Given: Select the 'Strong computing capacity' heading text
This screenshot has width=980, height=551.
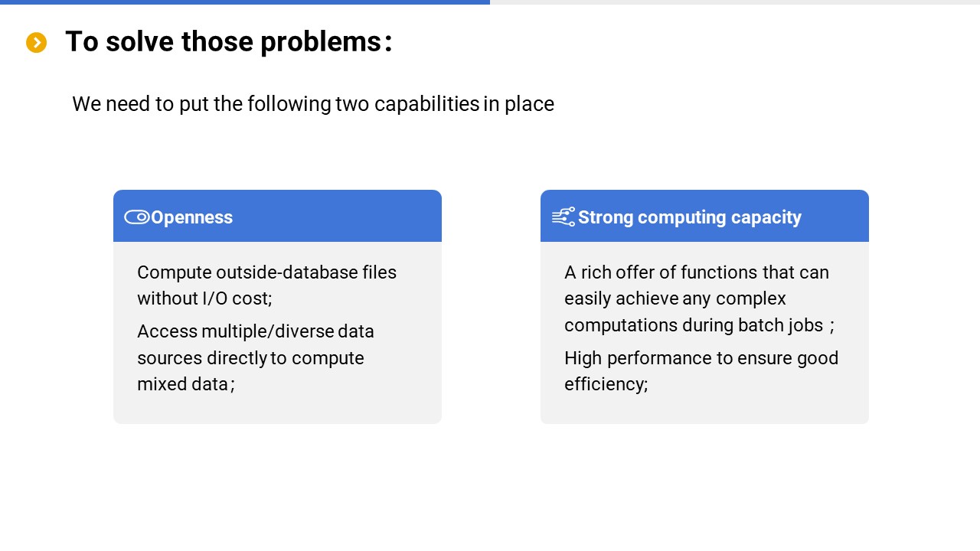Looking at the screenshot, I should coord(689,217).
